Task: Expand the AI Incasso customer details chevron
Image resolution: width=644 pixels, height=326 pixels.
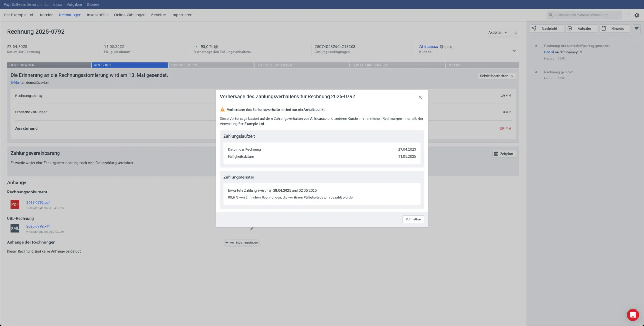Action: [x=514, y=51]
